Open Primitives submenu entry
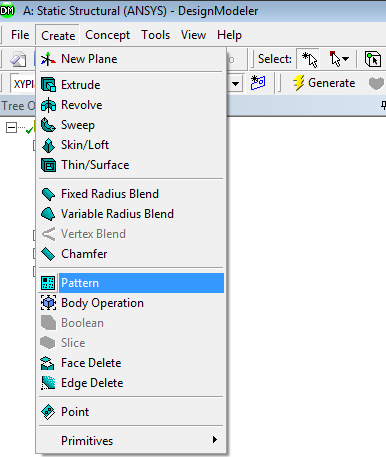This screenshot has height=457, width=386. (x=131, y=441)
